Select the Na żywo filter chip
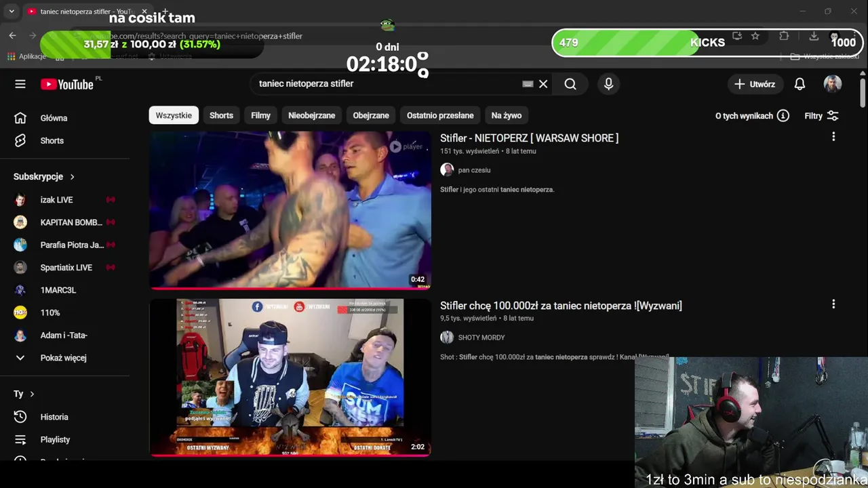The width and height of the screenshot is (868, 488). (507, 115)
